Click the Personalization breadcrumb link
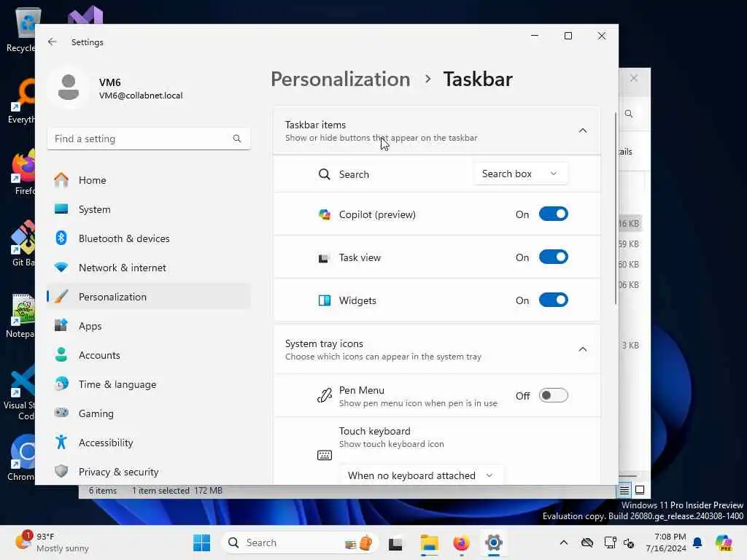Image resolution: width=747 pixels, height=560 pixels. coord(340,79)
